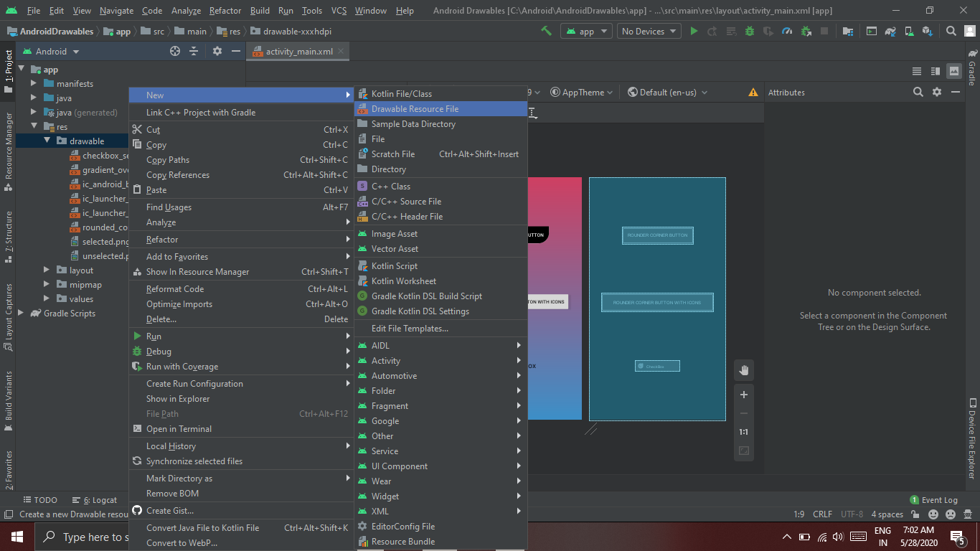This screenshot has width=980, height=551.
Task: Open Search Everywhere magnifier icon
Action: point(951,31)
